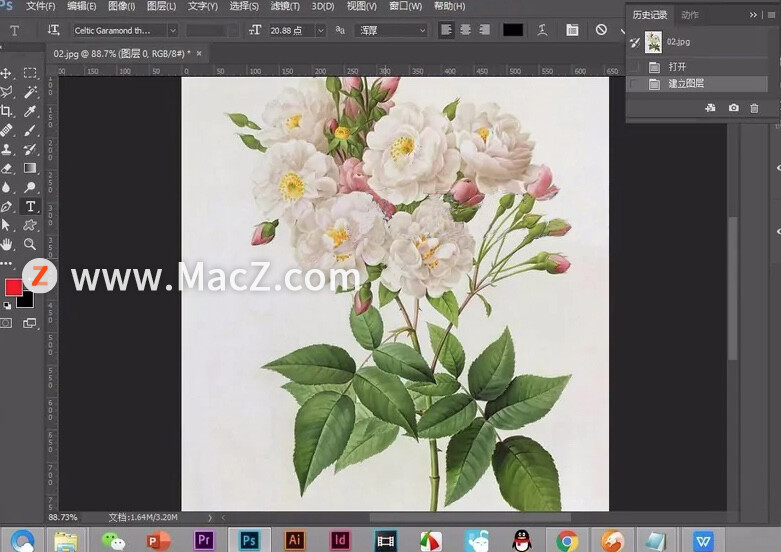The height and width of the screenshot is (552, 781).
Task: Delete the current history state
Action: [754, 108]
